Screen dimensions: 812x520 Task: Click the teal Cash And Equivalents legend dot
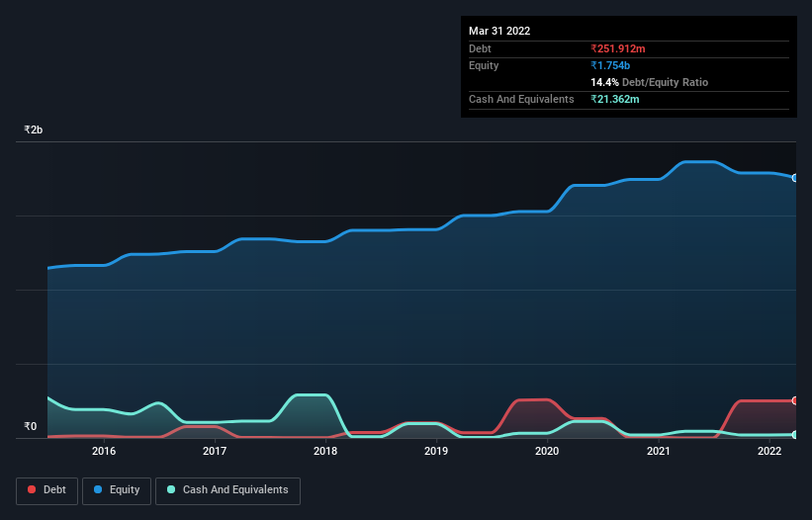(x=171, y=489)
